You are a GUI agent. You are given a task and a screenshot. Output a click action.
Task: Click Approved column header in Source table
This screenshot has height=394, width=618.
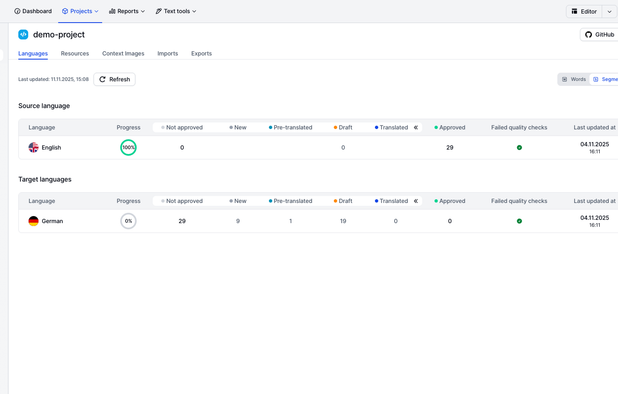point(450,127)
